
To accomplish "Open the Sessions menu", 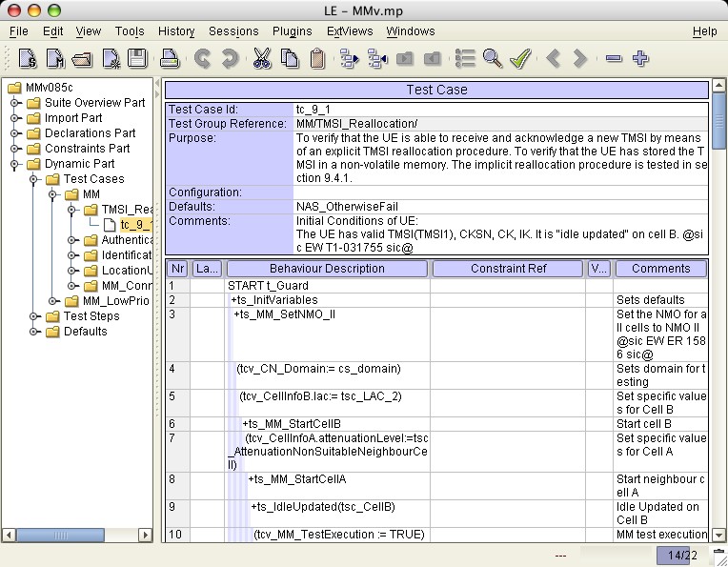I will 233,31.
